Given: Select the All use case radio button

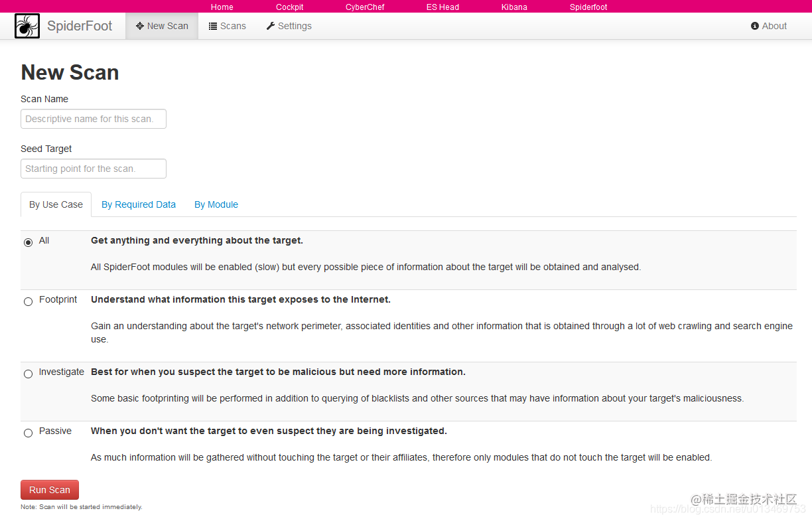Looking at the screenshot, I should pos(28,242).
